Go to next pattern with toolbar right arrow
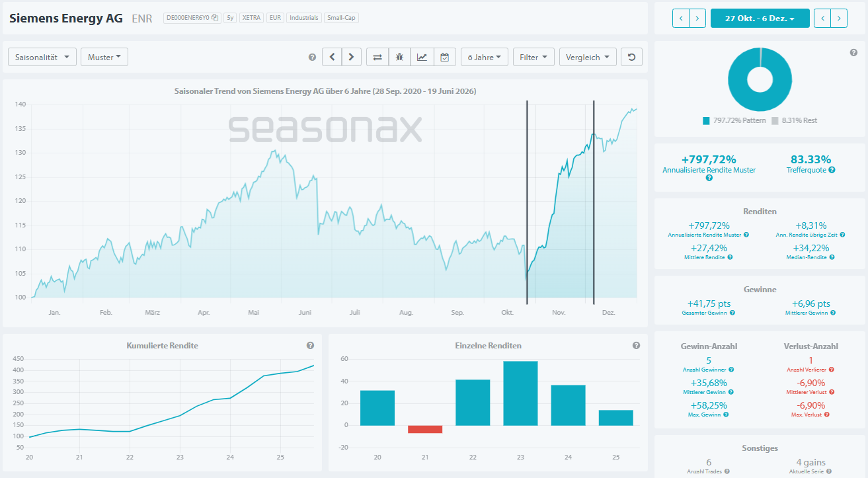This screenshot has height=478, width=868. [x=352, y=57]
